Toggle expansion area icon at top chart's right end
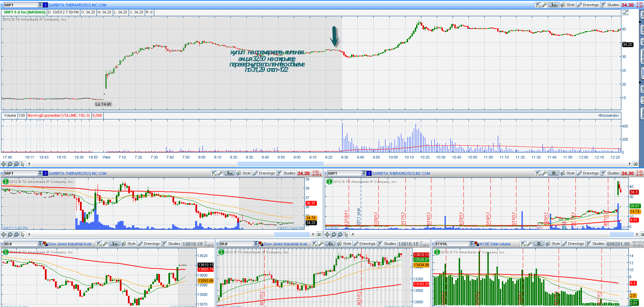Screen dimensions: 644x307 click(636, 164)
